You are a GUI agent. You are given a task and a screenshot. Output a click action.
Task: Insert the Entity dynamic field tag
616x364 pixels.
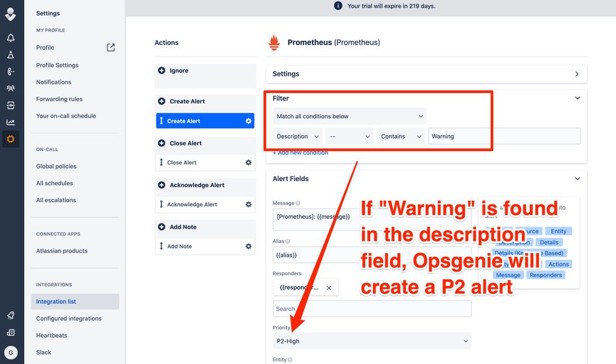click(558, 232)
